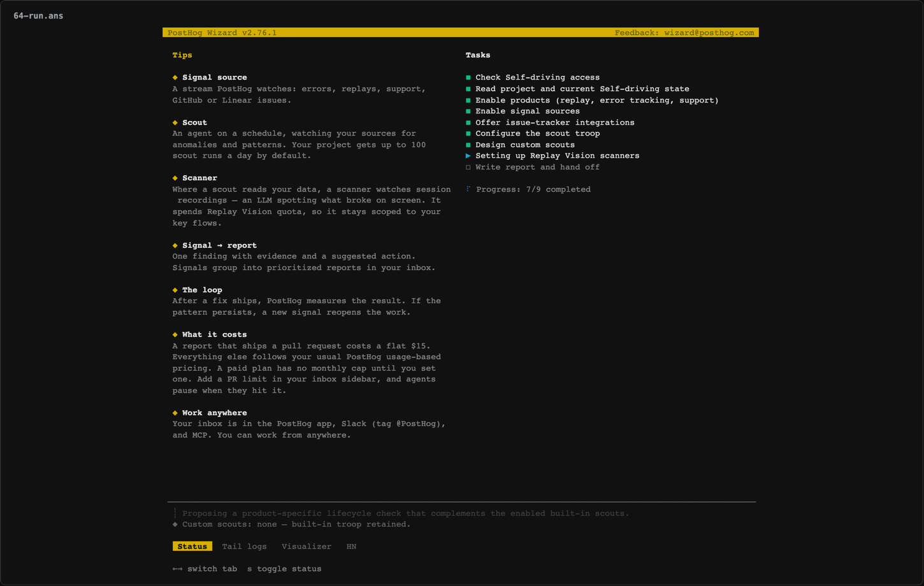This screenshot has width=924, height=586.
Task: Click the green box beside Enable signal sources
Action: (468, 111)
